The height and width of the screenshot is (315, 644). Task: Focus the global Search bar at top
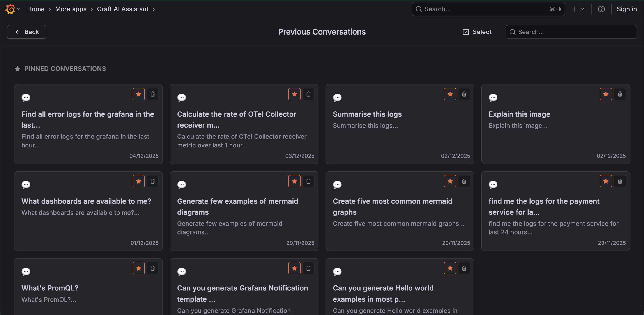pos(488,9)
